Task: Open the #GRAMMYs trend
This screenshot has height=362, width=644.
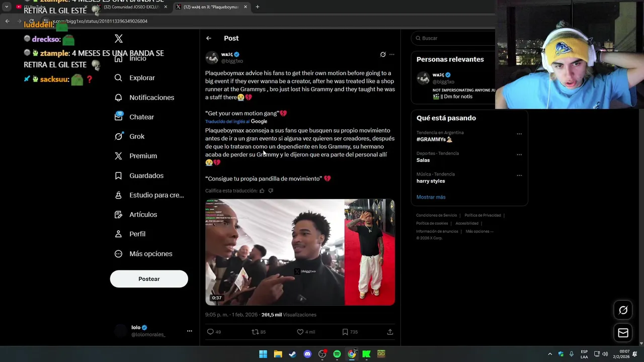Action: pyautogui.click(x=435, y=139)
